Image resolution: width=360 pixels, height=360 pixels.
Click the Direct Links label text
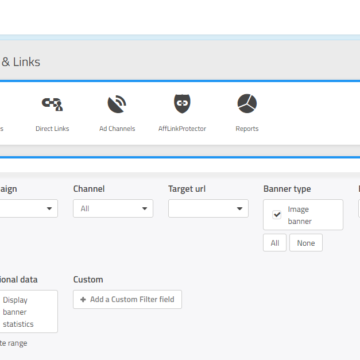click(52, 129)
